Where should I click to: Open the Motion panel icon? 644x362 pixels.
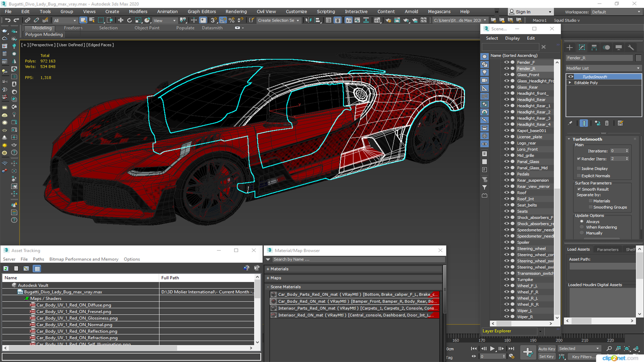point(606,47)
